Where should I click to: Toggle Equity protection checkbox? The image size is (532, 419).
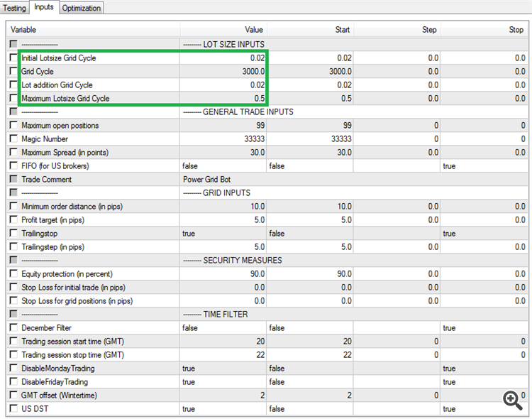pyautogui.click(x=13, y=273)
